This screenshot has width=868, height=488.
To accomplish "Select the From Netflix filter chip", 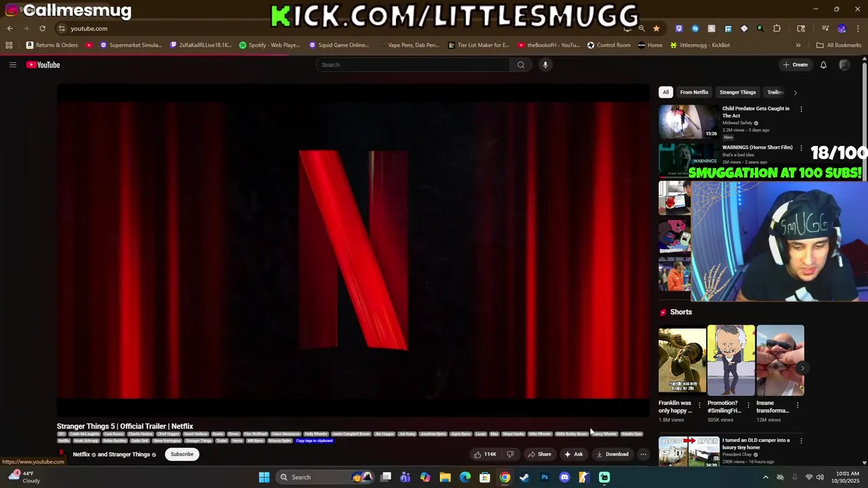I will pyautogui.click(x=694, y=92).
